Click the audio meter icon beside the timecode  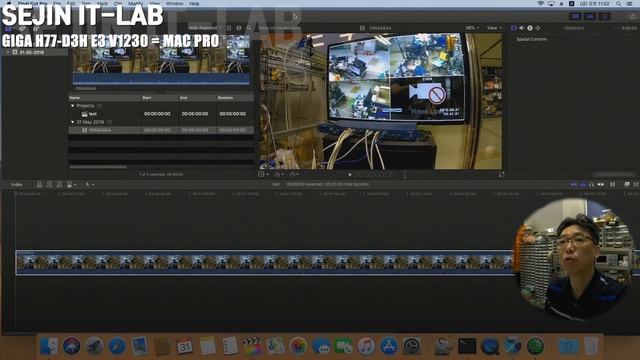pos(405,174)
